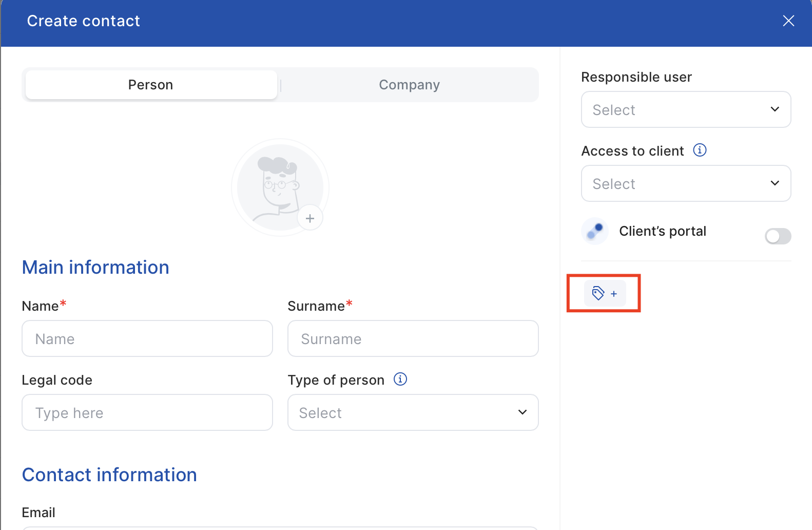
Task: Close the Create contact dialog
Action: pyautogui.click(x=788, y=21)
